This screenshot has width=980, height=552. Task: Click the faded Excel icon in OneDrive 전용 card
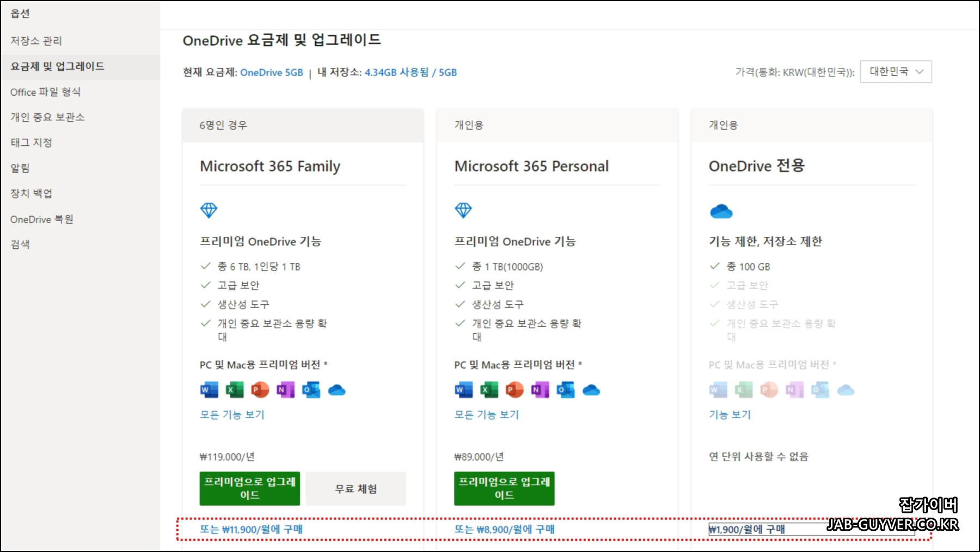click(x=744, y=390)
